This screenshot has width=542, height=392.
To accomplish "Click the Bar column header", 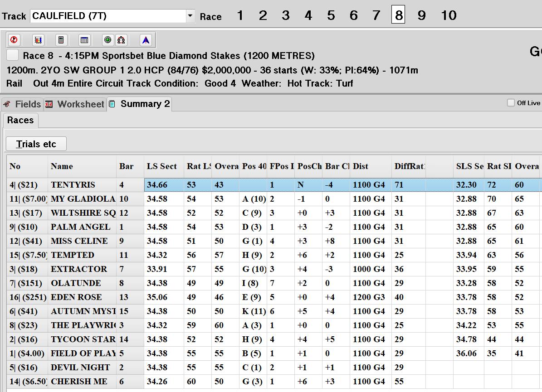I will (x=127, y=166).
